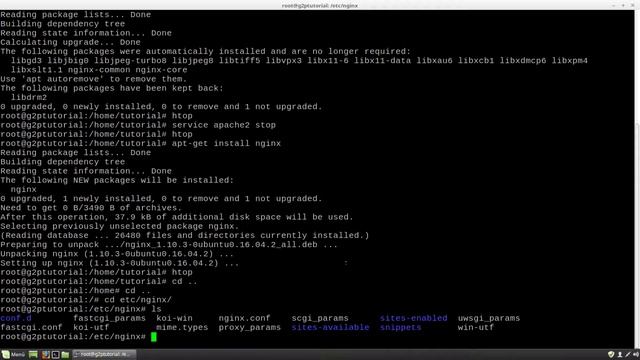
Task: Click the 'Unpacking nginx' line
Action: click(x=117, y=254)
